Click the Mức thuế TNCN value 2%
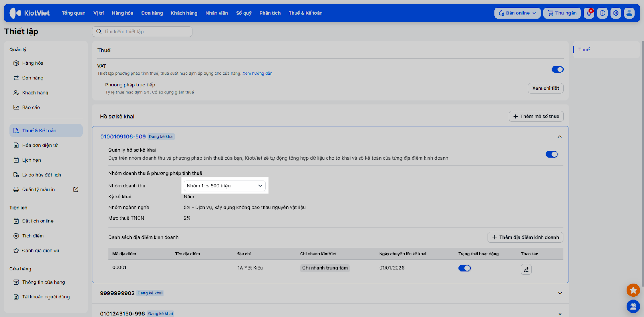The width and height of the screenshot is (644, 317). point(187,218)
